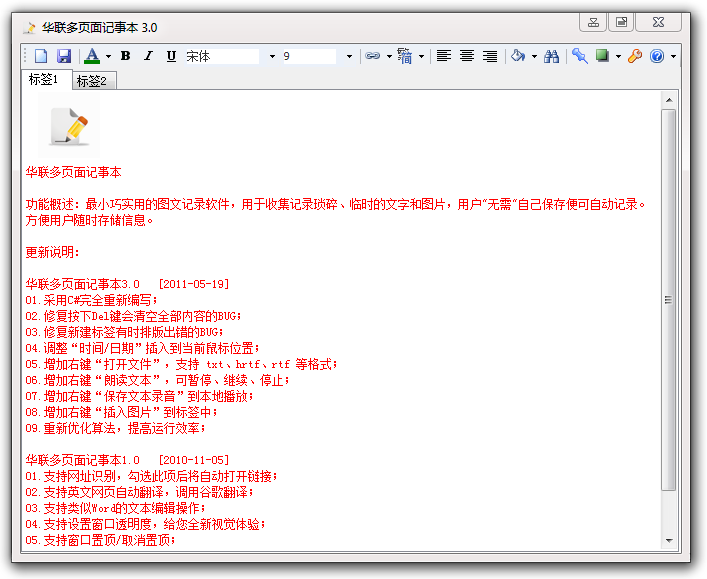
Task: Open the font color dropdown arrow
Action: coord(108,56)
